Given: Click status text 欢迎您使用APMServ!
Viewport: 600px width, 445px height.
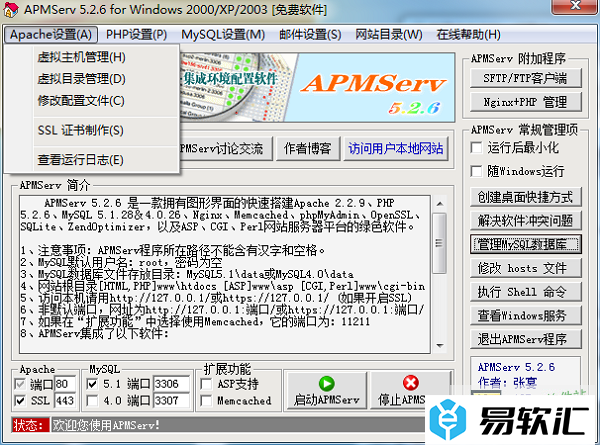Looking at the screenshot, I should [106, 425].
